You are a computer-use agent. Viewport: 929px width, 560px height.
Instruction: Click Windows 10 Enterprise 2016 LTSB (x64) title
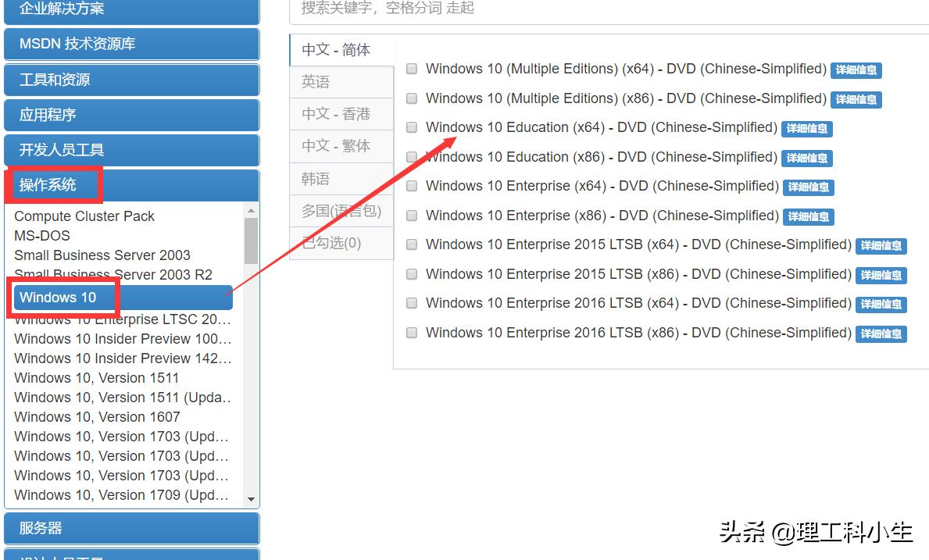tap(638, 303)
